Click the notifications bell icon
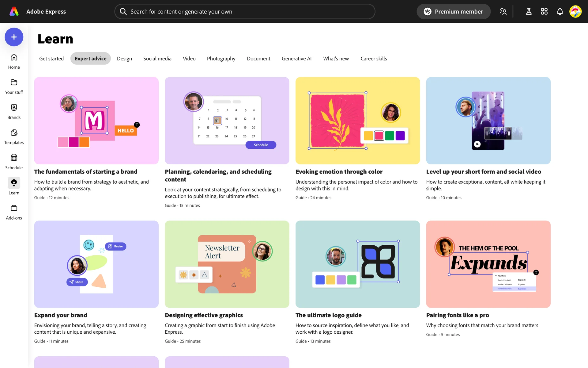The height and width of the screenshot is (368, 588). [560, 12]
